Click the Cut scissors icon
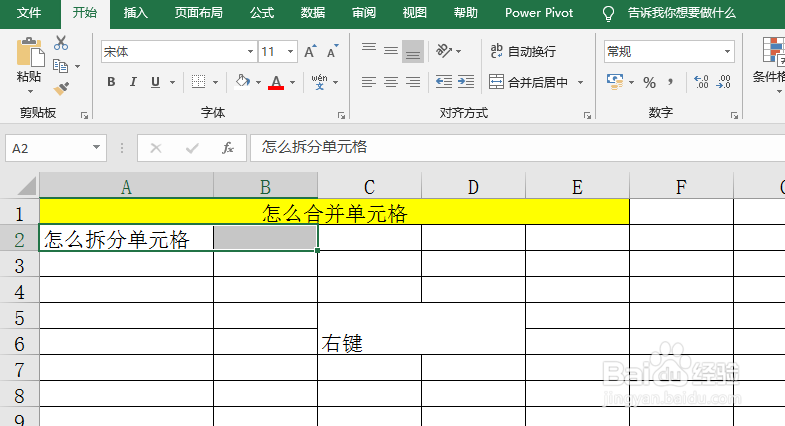The image size is (785, 426). 61,43
